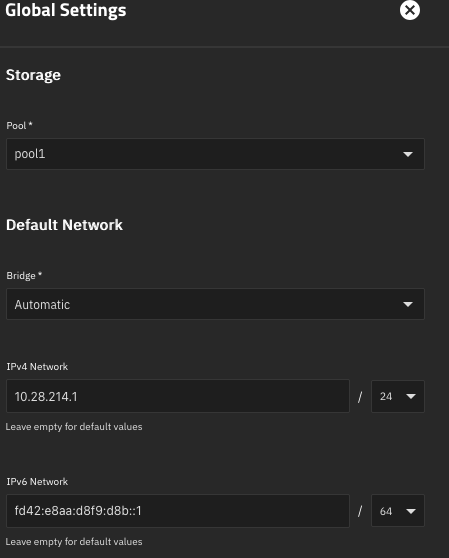Close the Global Settings panel

click(x=410, y=10)
